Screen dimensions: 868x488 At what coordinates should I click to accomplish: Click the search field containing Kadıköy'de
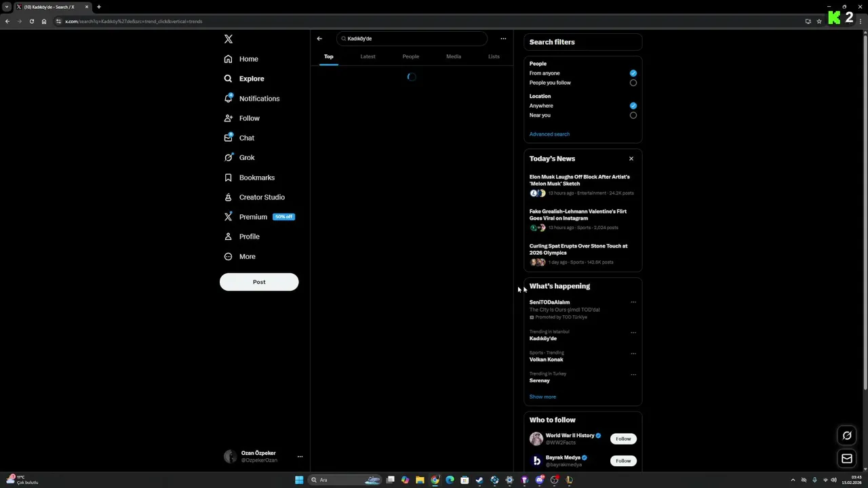pyautogui.click(x=412, y=39)
